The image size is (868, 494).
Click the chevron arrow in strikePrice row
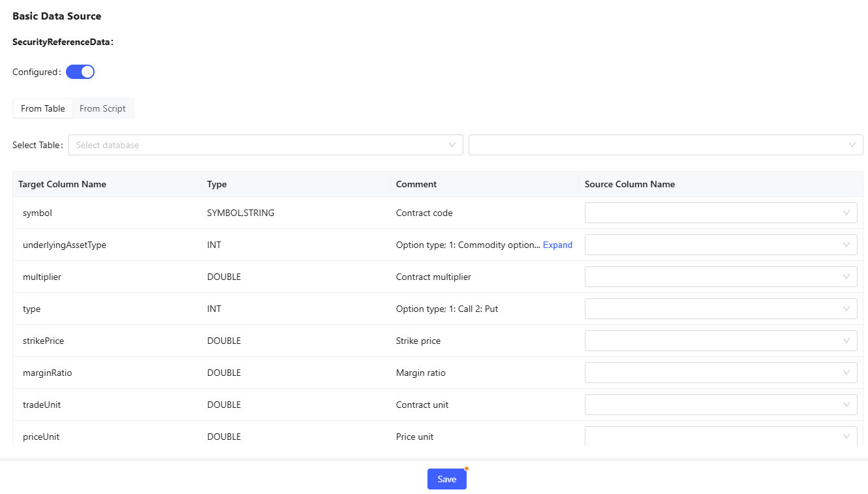click(x=846, y=341)
